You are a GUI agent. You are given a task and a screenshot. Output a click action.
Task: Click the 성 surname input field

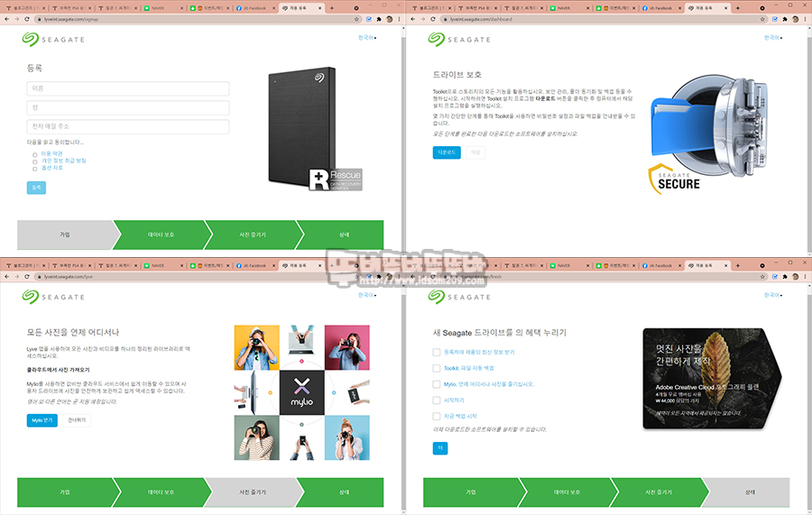[128, 107]
